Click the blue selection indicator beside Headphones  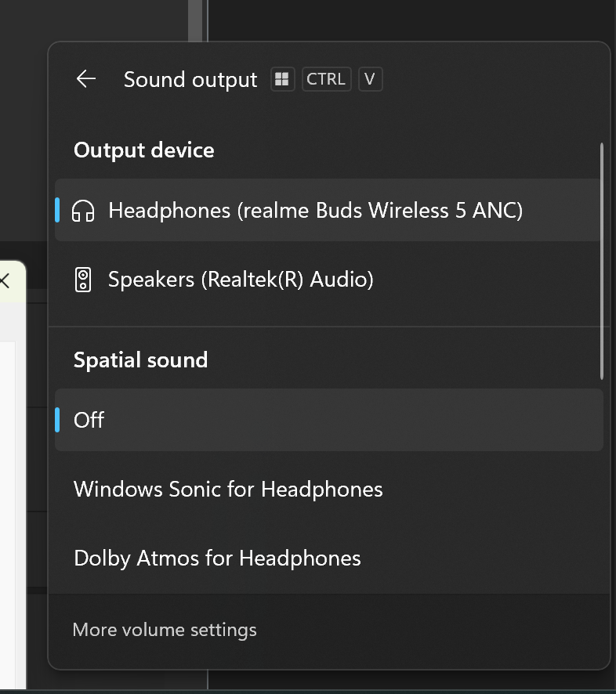[57, 210]
